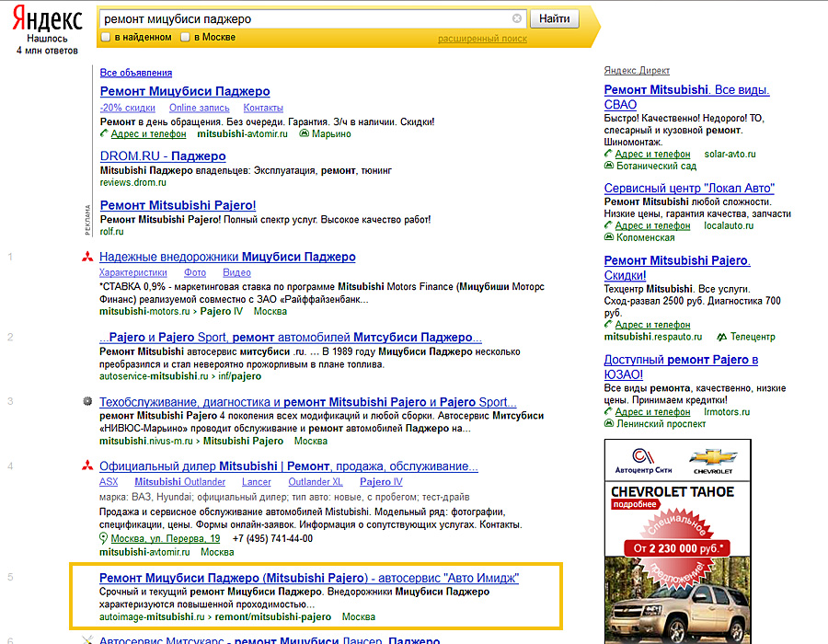Click the phone icon in the lrmotors.ru ad
The width and height of the screenshot is (828, 644).
coord(608,411)
